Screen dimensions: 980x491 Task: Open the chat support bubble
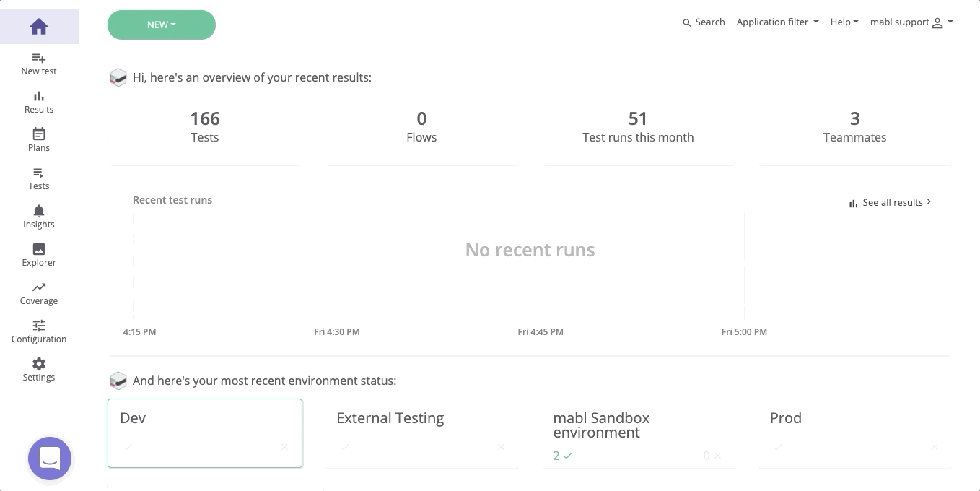point(50,459)
